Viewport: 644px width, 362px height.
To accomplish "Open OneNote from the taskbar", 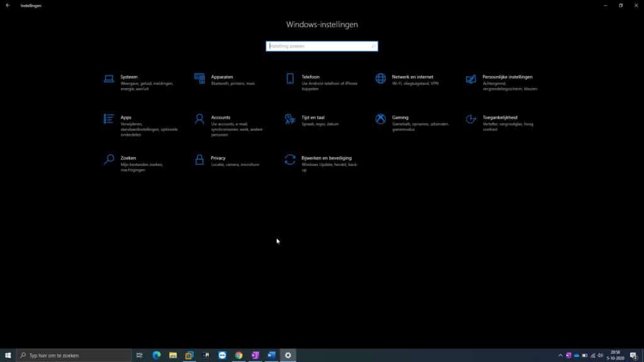I will pos(255,356).
